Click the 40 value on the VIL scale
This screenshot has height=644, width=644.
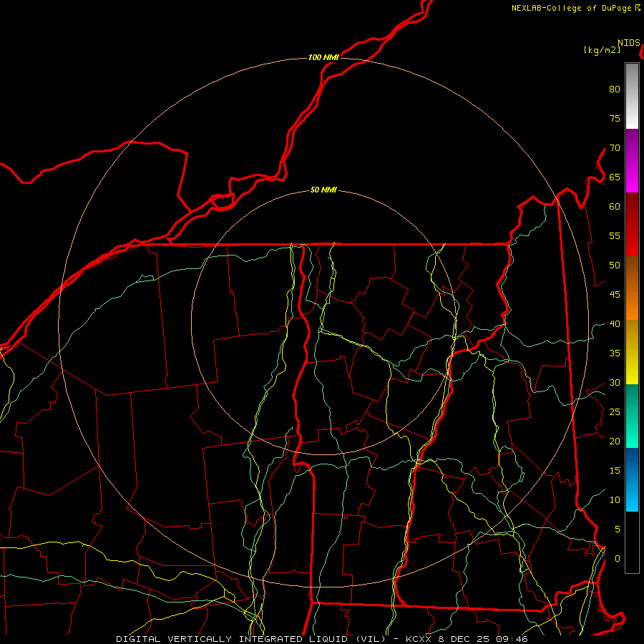point(615,323)
